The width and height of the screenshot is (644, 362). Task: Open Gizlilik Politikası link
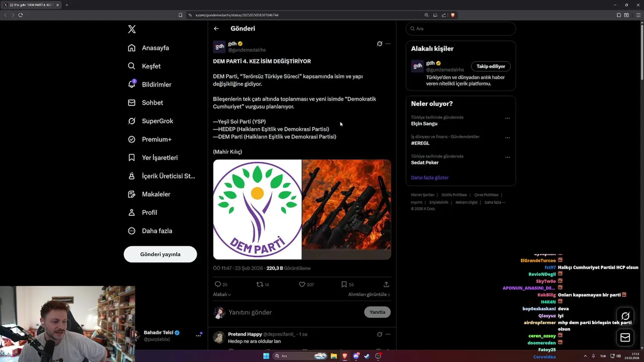[454, 195]
